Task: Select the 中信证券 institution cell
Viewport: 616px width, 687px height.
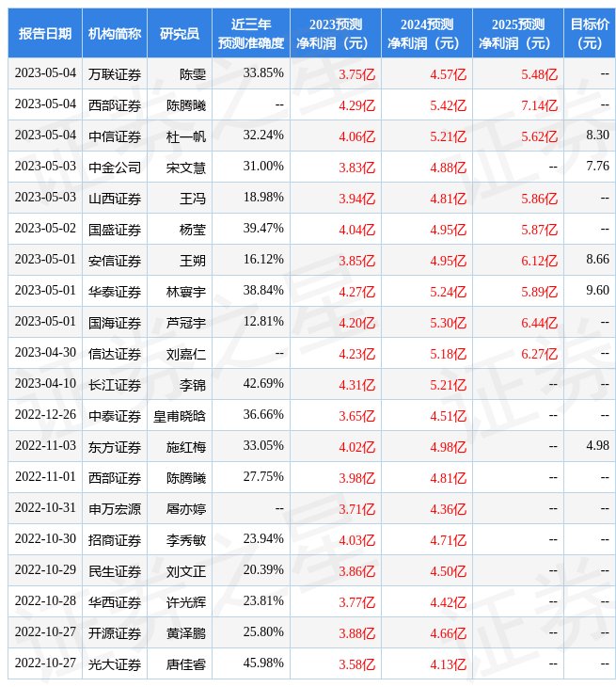Action: 115,136
